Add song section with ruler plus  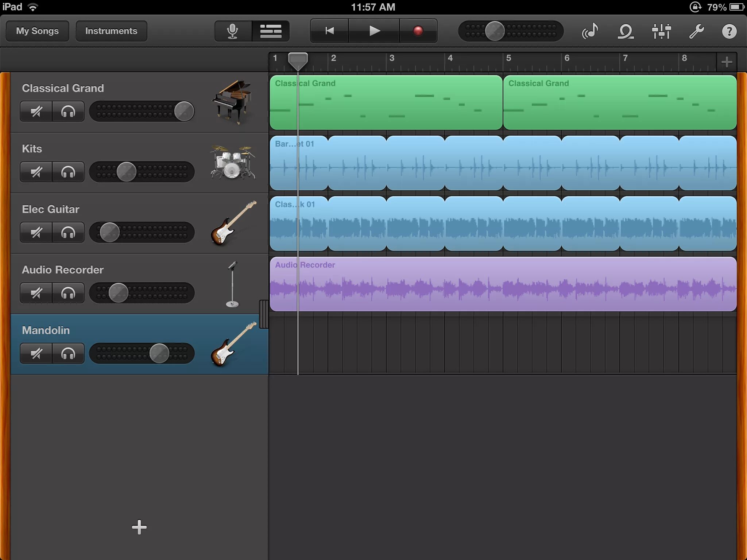tap(727, 62)
